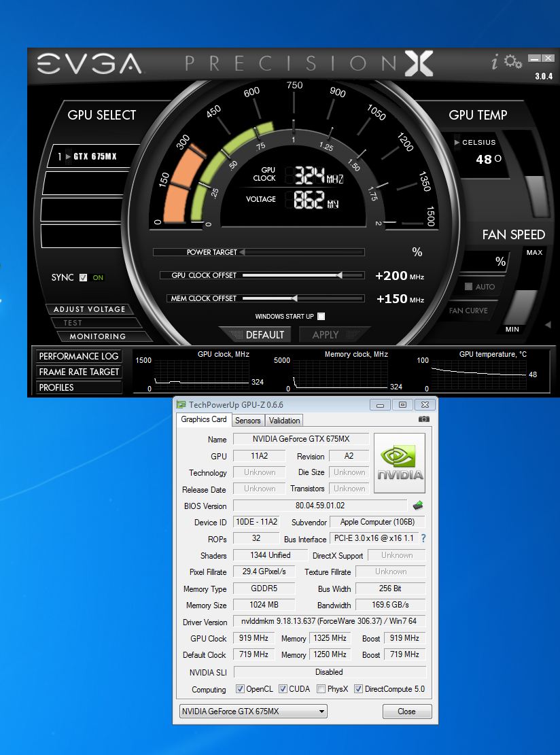Click the GPU clock MHz graph

(x=200, y=376)
